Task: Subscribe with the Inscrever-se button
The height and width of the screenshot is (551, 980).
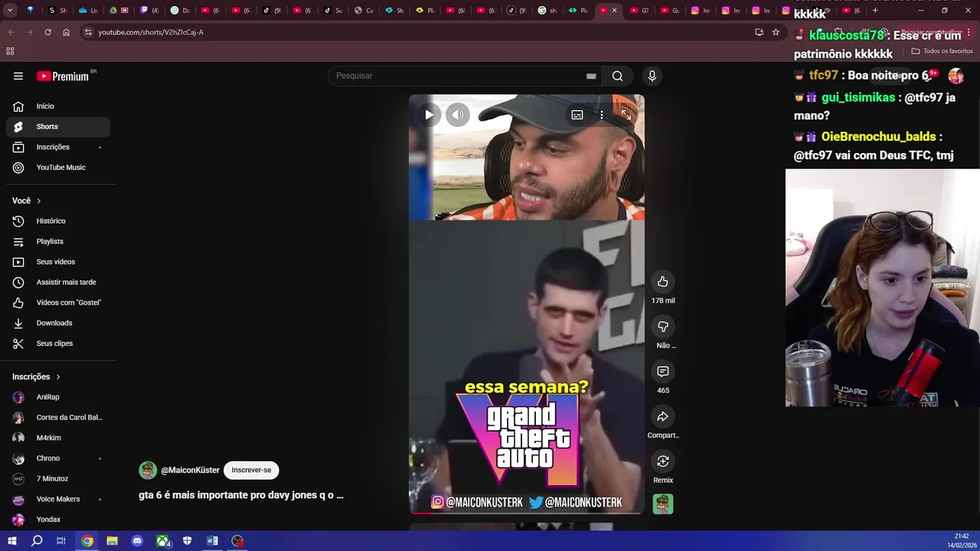Action: click(x=251, y=470)
